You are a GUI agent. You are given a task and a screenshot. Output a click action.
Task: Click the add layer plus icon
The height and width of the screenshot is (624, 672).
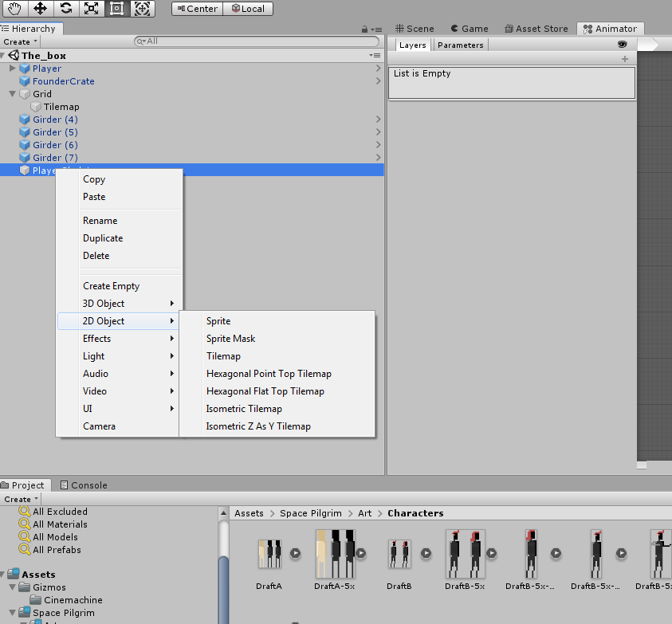point(625,59)
